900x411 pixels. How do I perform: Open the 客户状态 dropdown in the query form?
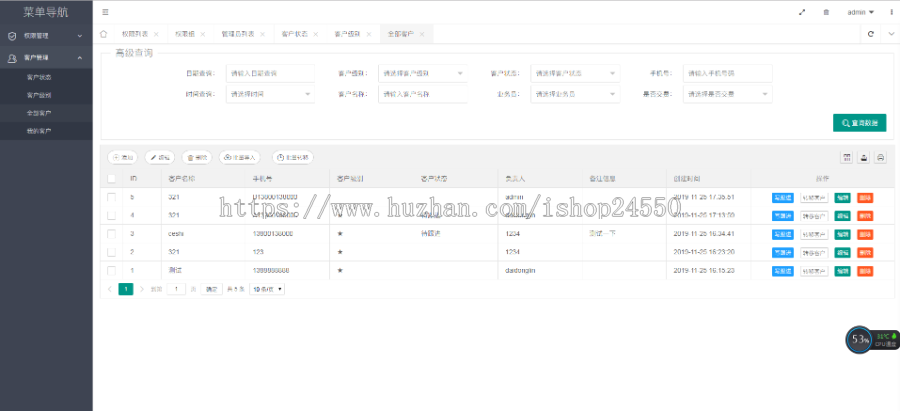coord(575,73)
